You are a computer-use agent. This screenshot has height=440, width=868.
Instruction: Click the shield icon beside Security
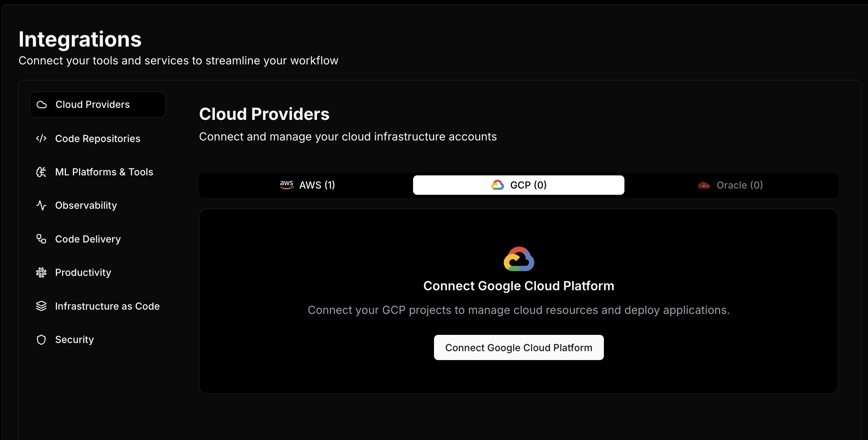pyautogui.click(x=41, y=339)
